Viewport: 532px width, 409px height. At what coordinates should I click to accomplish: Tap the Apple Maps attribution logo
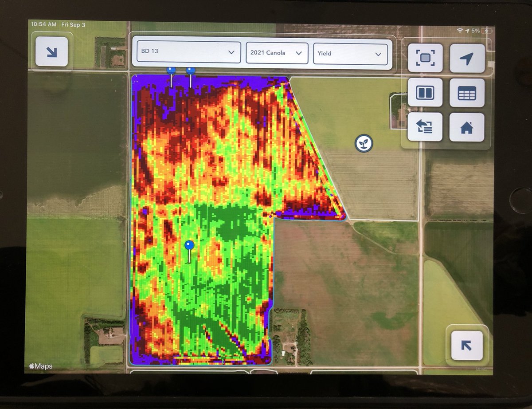[x=41, y=366]
